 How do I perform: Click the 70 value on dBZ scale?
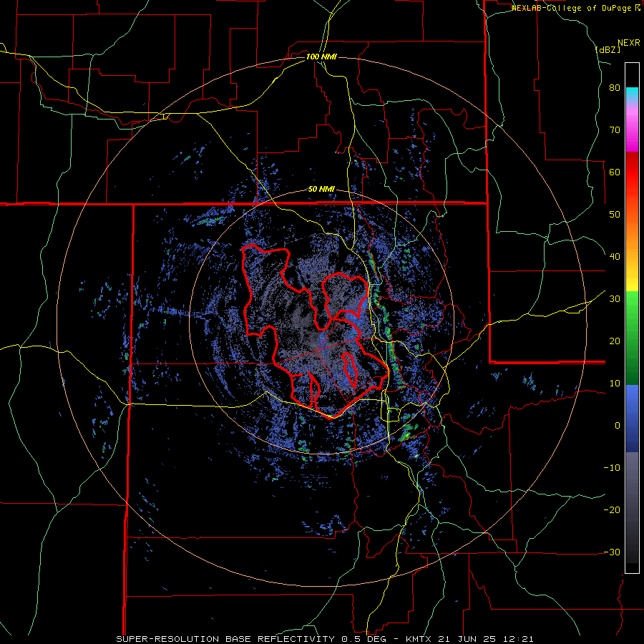click(x=615, y=130)
